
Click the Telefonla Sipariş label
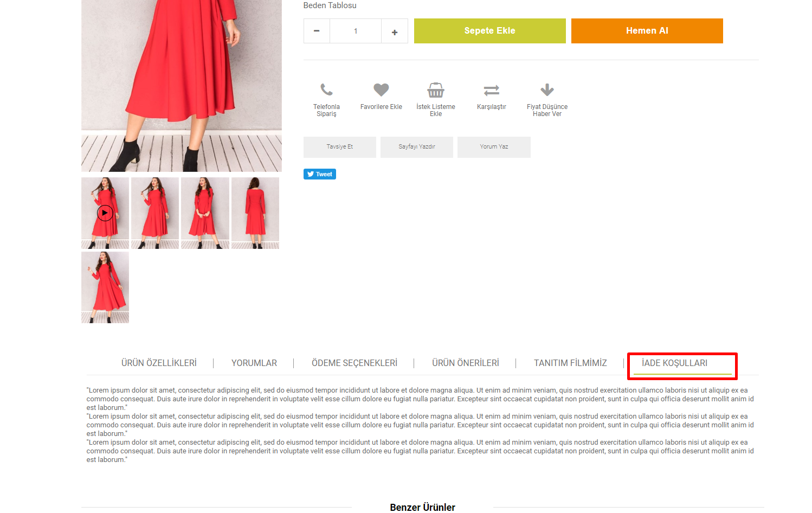pyautogui.click(x=326, y=110)
